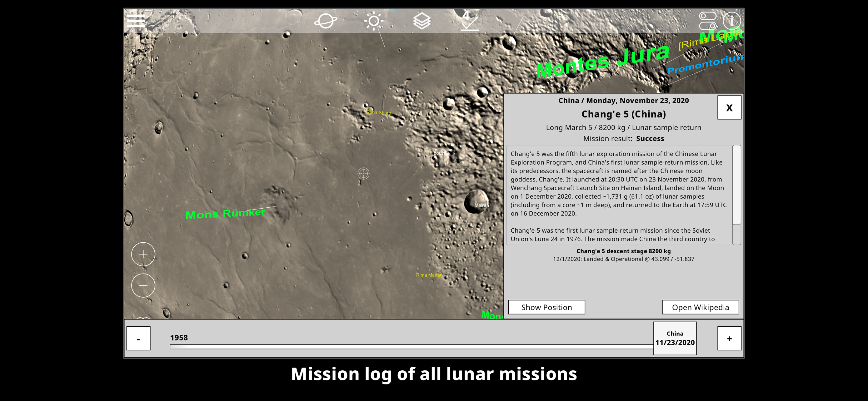
Task: Click the landing site crosshair marker
Action: (363, 173)
